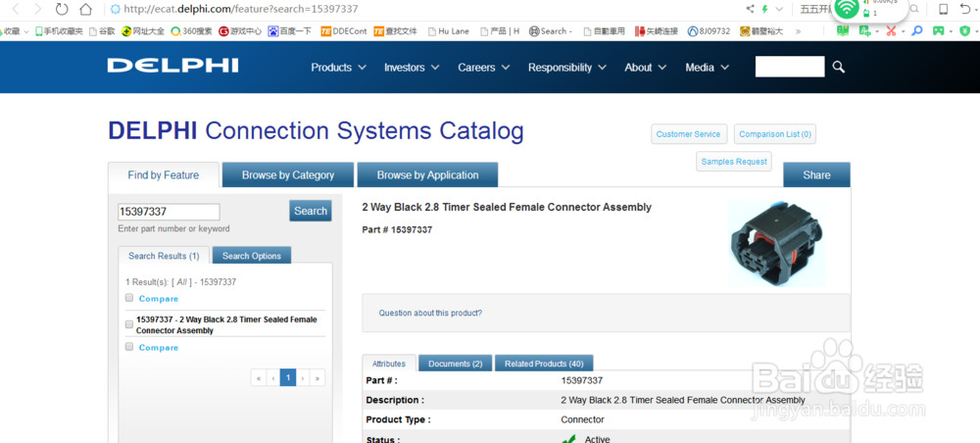Expand the Careers menu
980x443 pixels.
pos(484,68)
